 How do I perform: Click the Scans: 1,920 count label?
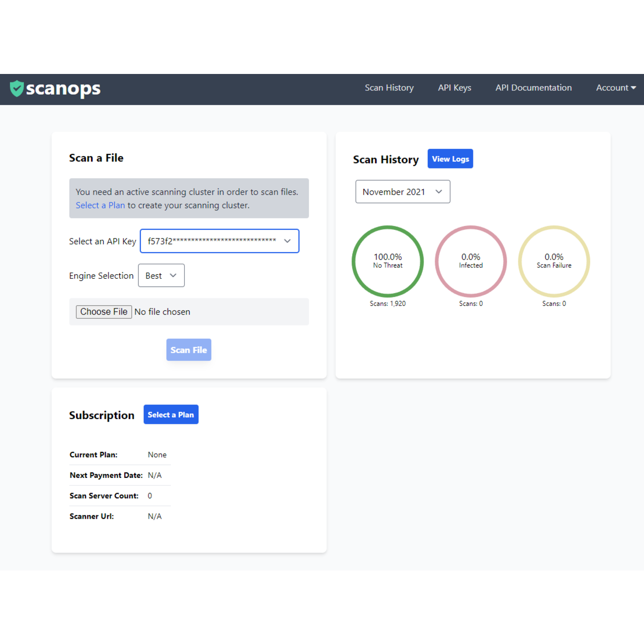(x=387, y=303)
